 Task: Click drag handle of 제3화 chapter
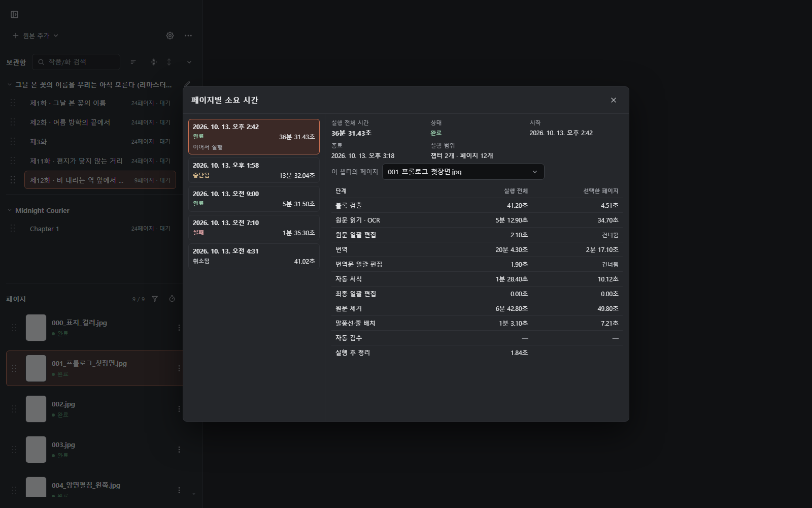(13, 142)
